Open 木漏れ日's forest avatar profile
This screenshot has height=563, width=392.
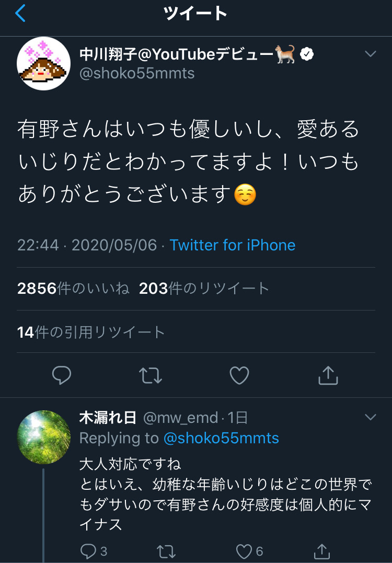[43, 437]
